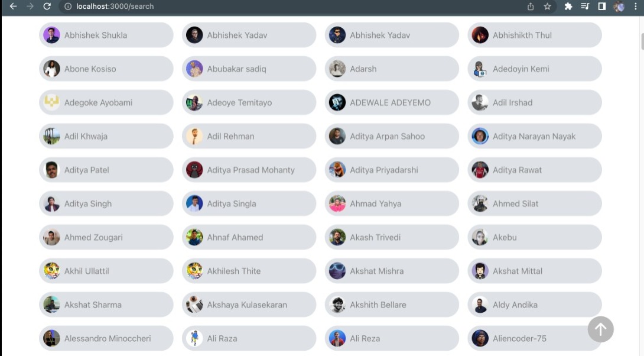The width and height of the screenshot is (644, 356).
Task: Open the Aditya Narayan Nayak profile card
Action: click(535, 136)
